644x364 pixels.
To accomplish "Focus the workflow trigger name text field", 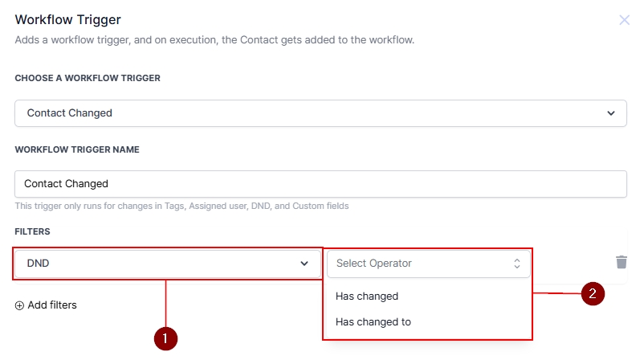I will tap(320, 184).
